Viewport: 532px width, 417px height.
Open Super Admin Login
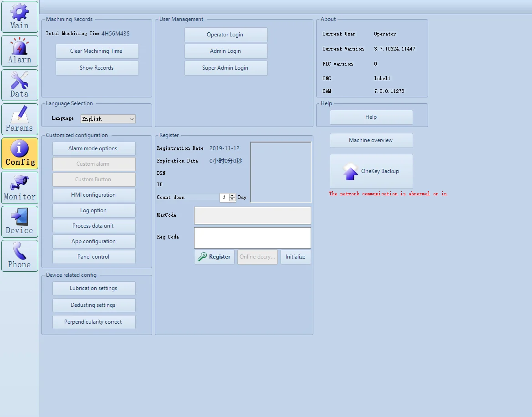click(x=226, y=68)
